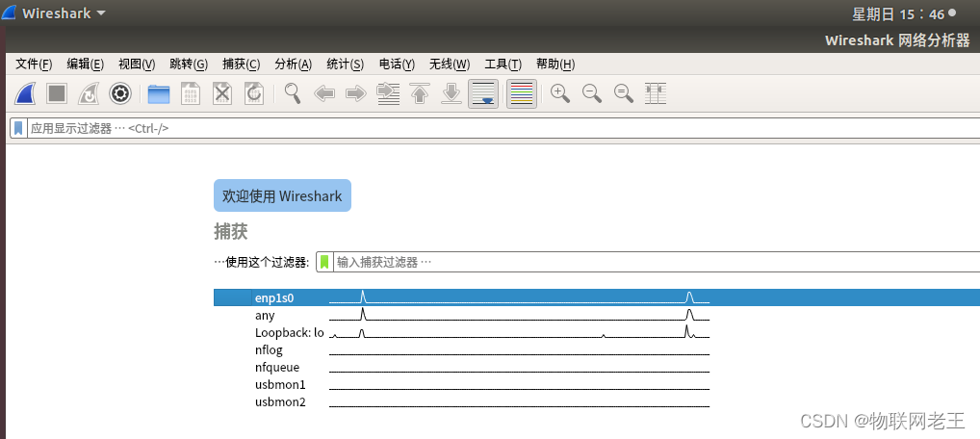
Task: Go back to previous packet arrow
Action: coord(323,93)
